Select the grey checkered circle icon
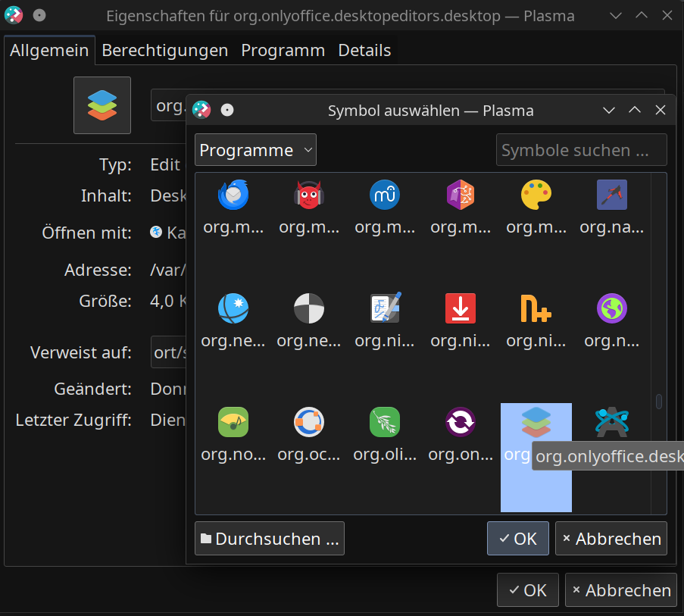Image resolution: width=684 pixels, height=616 pixels. pyautogui.click(x=309, y=308)
